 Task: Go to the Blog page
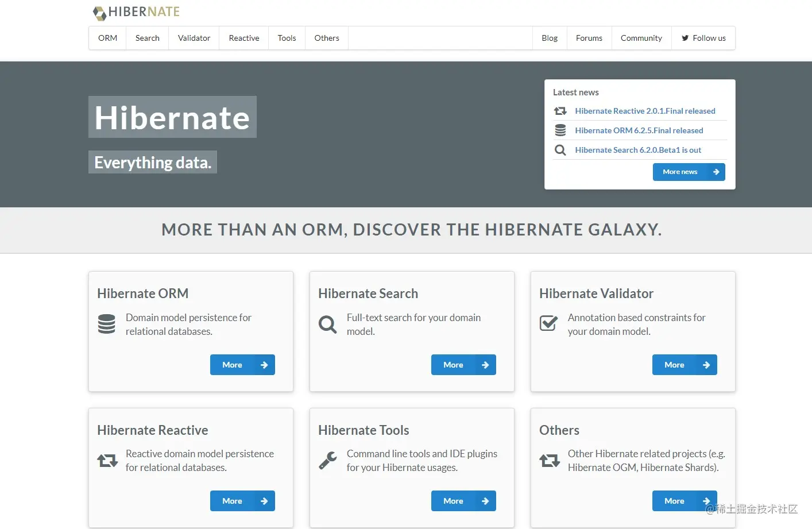[x=550, y=38]
